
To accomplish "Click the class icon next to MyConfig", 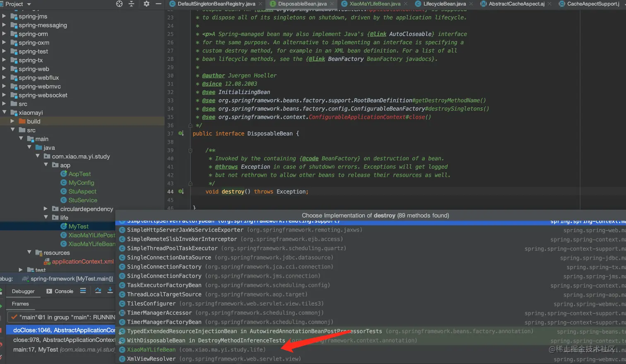I will tap(64, 182).
